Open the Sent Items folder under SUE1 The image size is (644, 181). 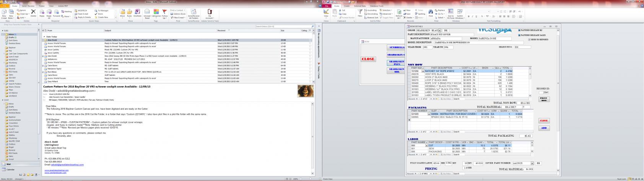13,40
